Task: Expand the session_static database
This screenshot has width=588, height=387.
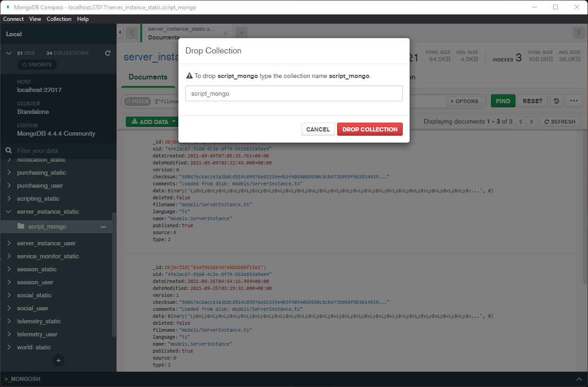Action: pos(8,269)
